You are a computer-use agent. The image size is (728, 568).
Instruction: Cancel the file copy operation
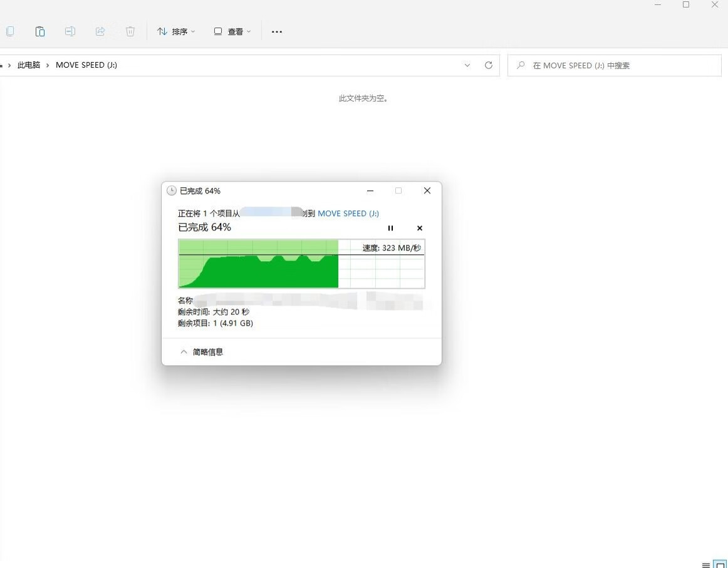(x=420, y=228)
